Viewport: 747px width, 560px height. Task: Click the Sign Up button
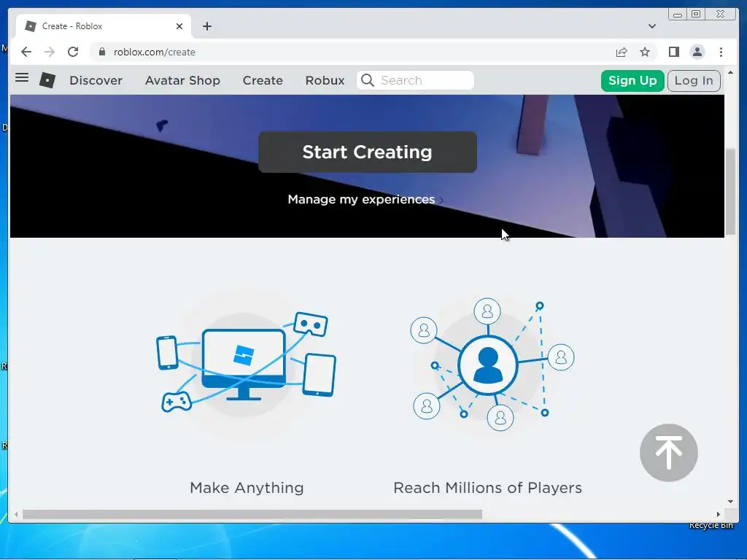(632, 80)
